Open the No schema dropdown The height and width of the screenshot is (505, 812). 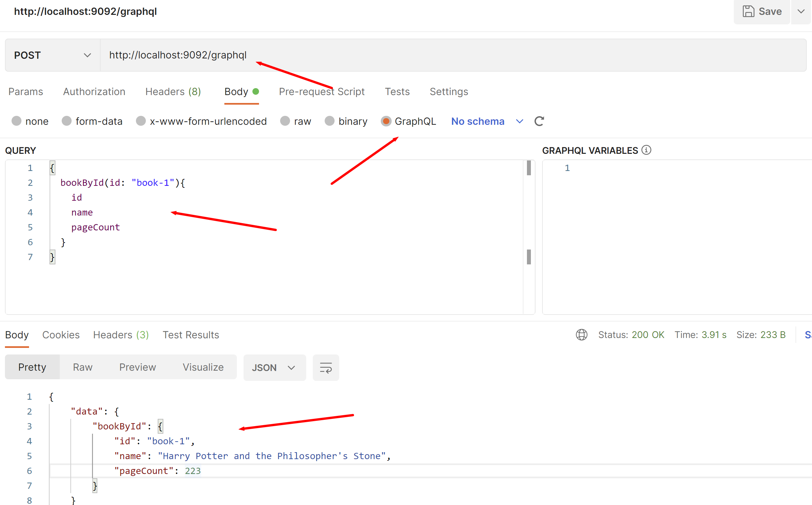pos(487,121)
